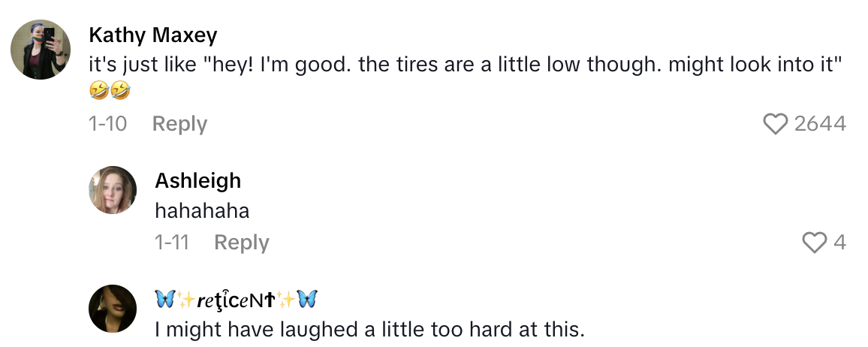Click the left butterfly emoji in the username
868x347 pixels.
click(x=164, y=300)
